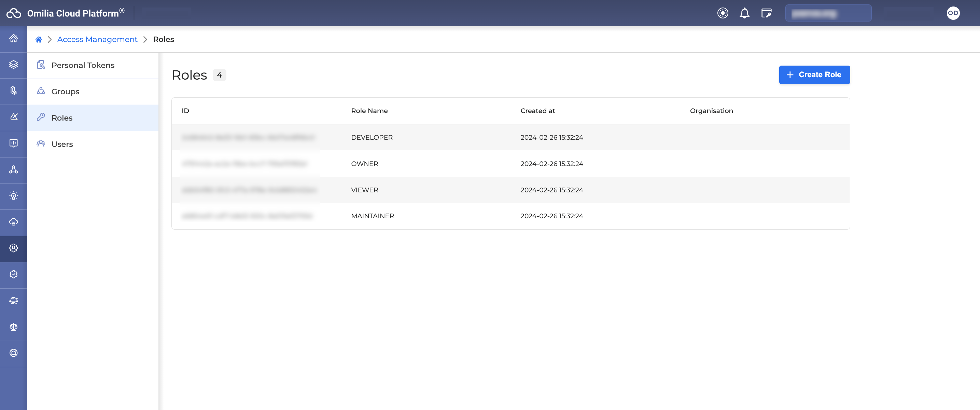Viewport: 980px width, 410px height.
Task: Open the balance scales sidebar icon
Action: pyautogui.click(x=14, y=327)
